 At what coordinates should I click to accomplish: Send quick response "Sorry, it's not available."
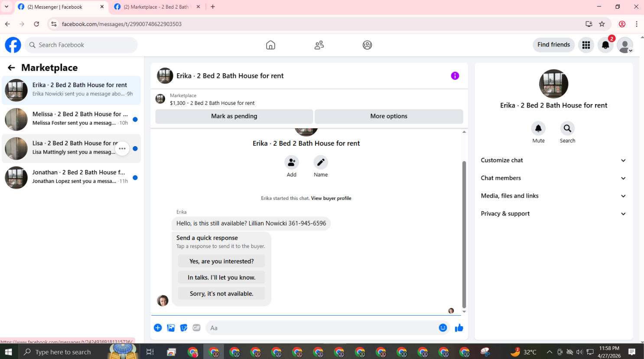point(221,294)
